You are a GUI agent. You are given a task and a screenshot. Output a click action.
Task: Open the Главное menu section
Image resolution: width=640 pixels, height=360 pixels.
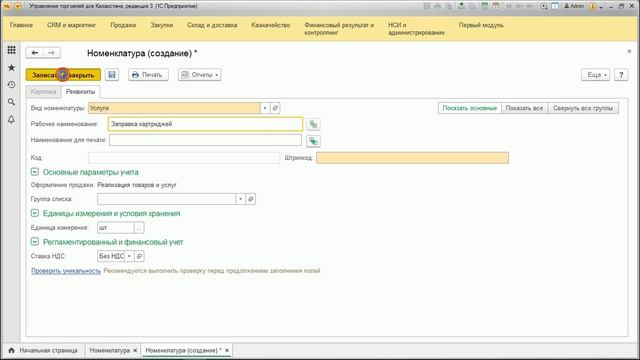21,25
